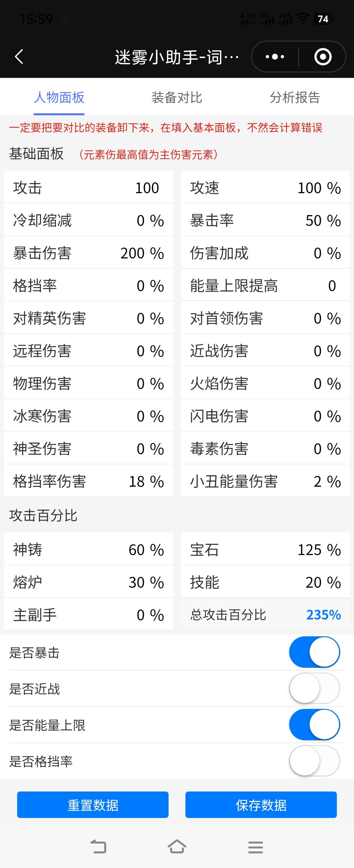Select the 人物面板 tab
The image size is (354, 868).
coord(59,97)
